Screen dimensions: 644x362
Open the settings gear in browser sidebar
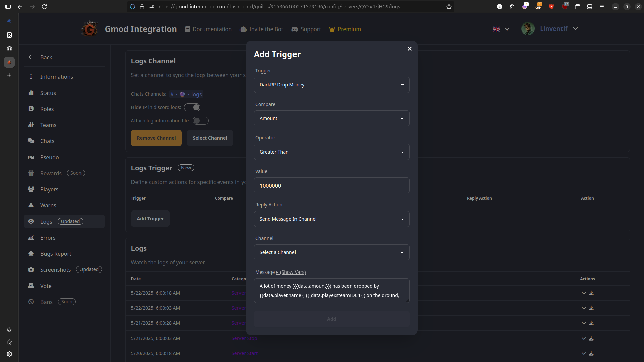(9, 354)
